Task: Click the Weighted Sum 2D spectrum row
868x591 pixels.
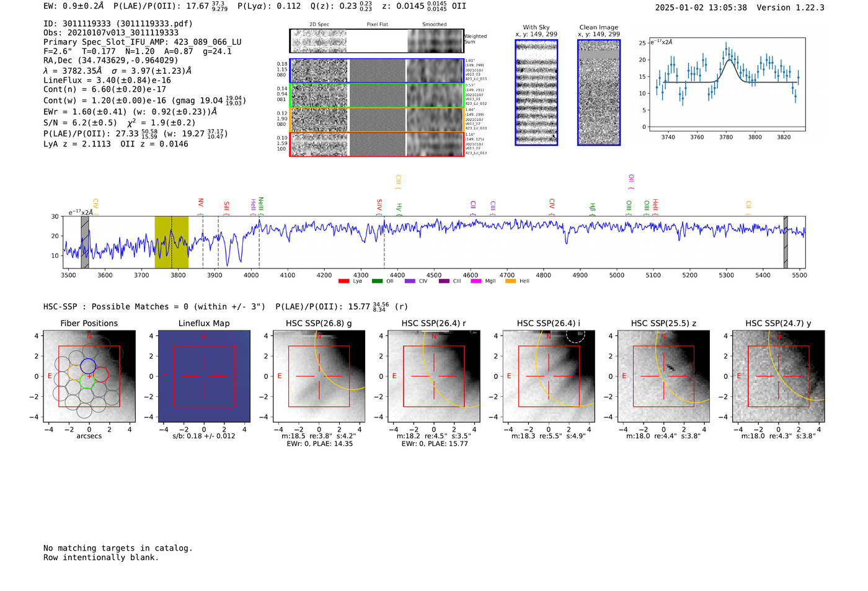Action: (x=377, y=41)
